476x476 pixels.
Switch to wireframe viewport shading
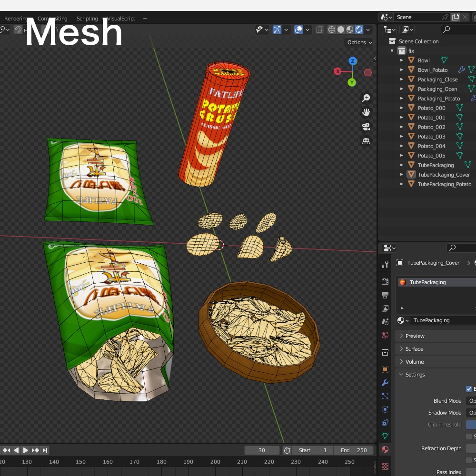(x=331, y=30)
